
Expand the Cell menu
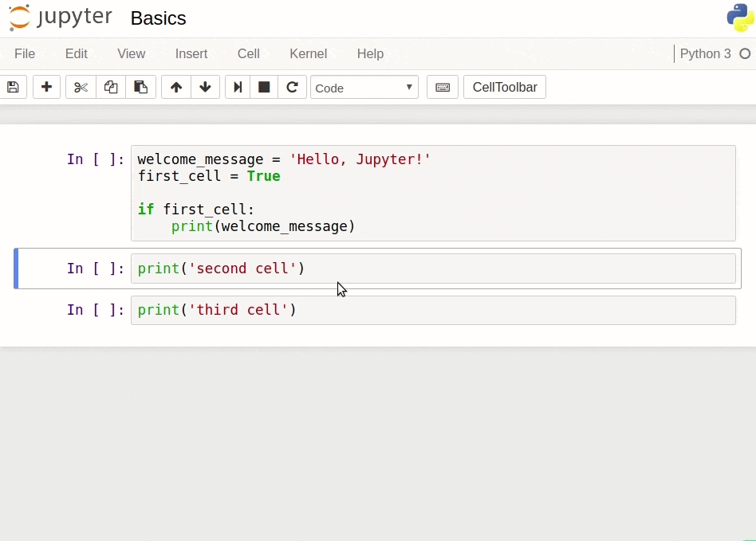point(249,54)
